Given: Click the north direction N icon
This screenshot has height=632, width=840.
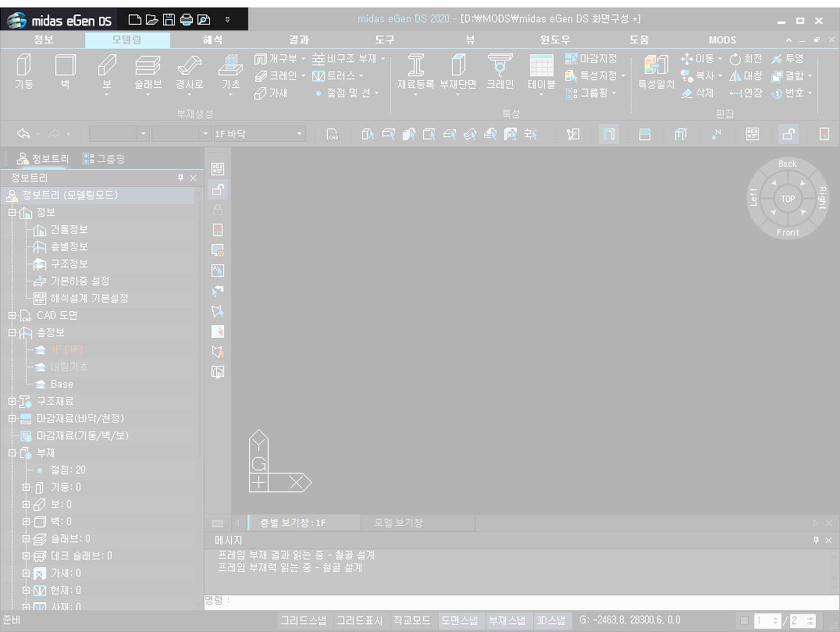Looking at the screenshot, I should click(x=716, y=134).
